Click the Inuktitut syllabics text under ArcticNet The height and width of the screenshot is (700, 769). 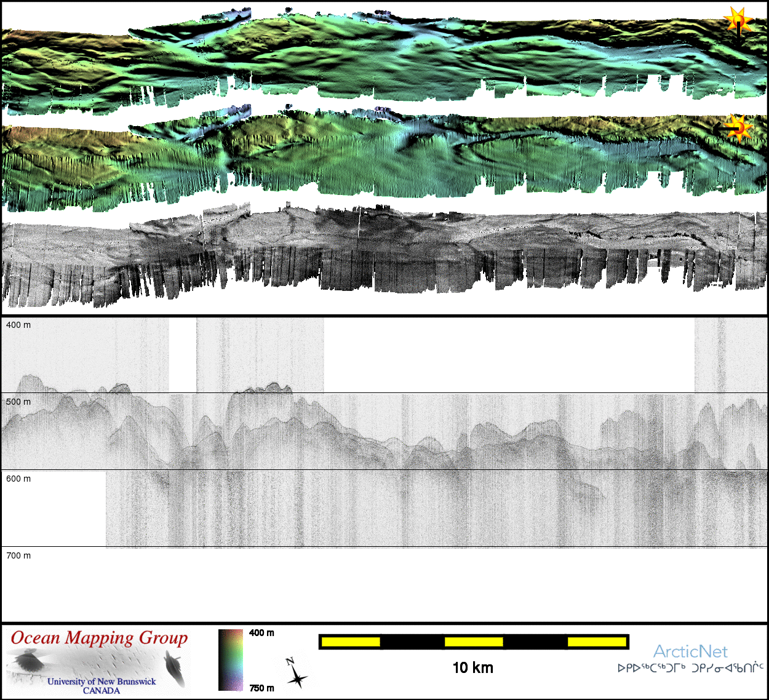690,668
